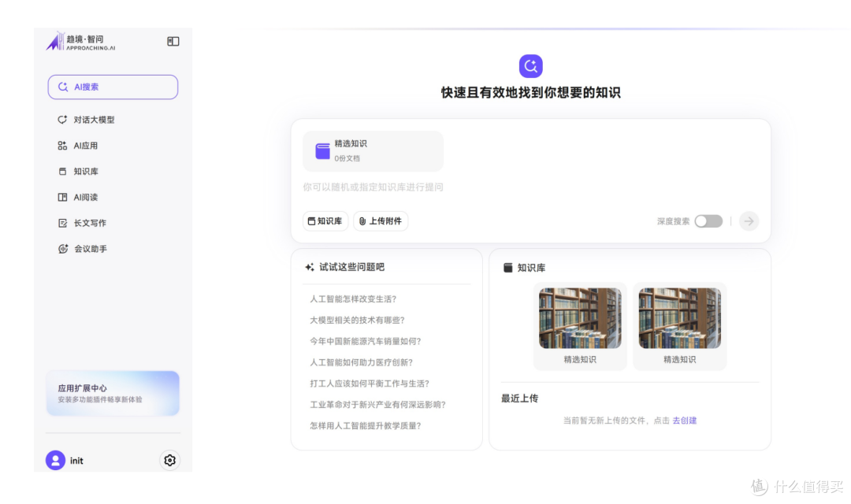Open 长文写作 in the sidebar
The image size is (851, 504).
[x=90, y=223]
